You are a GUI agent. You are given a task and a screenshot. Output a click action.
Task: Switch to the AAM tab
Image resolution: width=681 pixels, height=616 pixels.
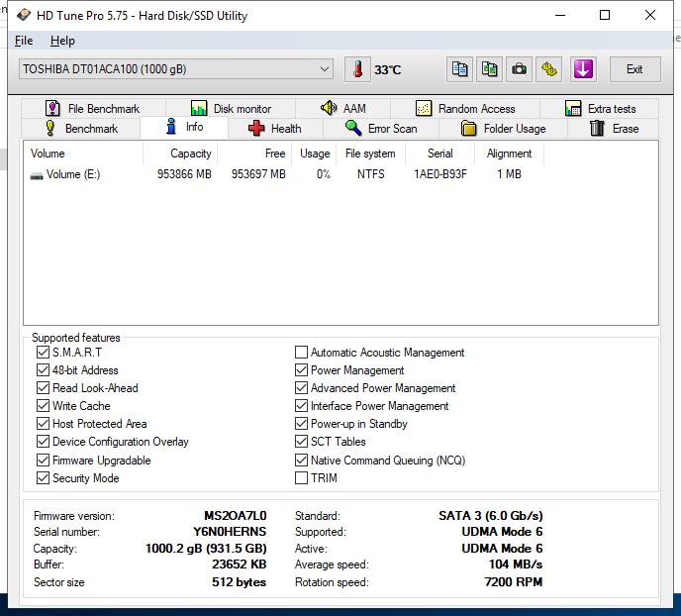[x=343, y=108]
